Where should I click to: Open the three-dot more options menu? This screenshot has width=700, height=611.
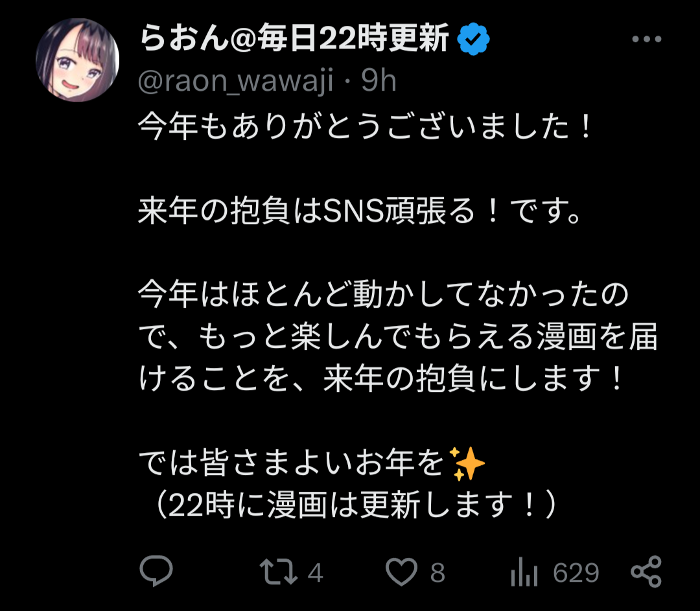pyautogui.click(x=646, y=40)
